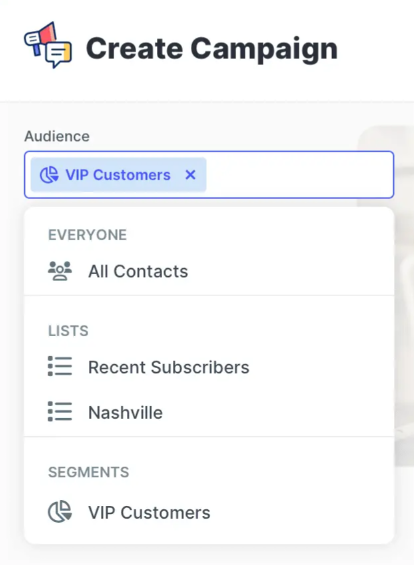Click the list icon beside Recent Subscribers
The width and height of the screenshot is (414, 565).
[60, 366]
